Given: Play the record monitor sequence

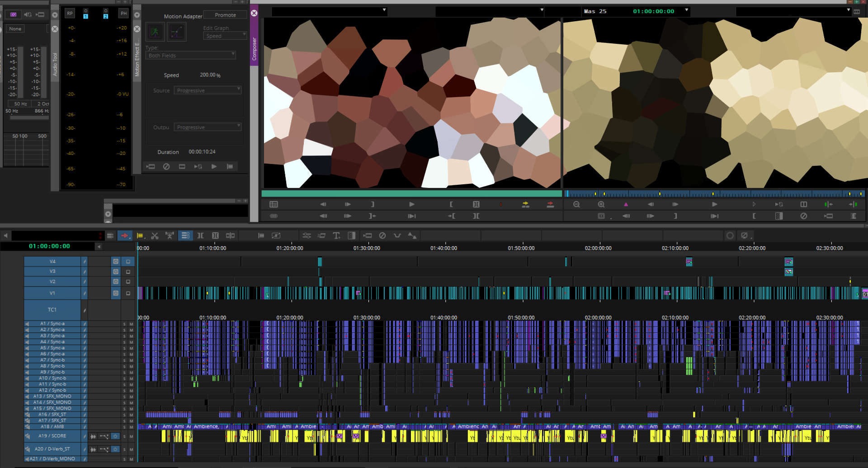Looking at the screenshot, I should point(714,204).
